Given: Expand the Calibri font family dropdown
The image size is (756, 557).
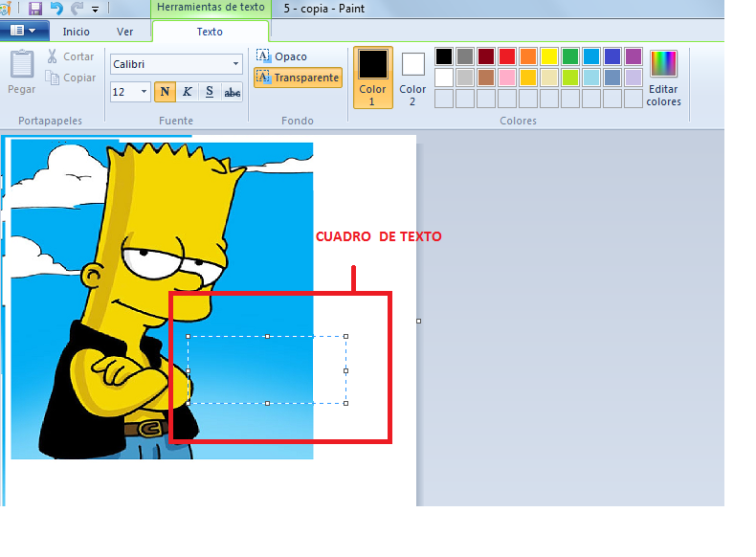Looking at the screenshot, I should [236, 65].
